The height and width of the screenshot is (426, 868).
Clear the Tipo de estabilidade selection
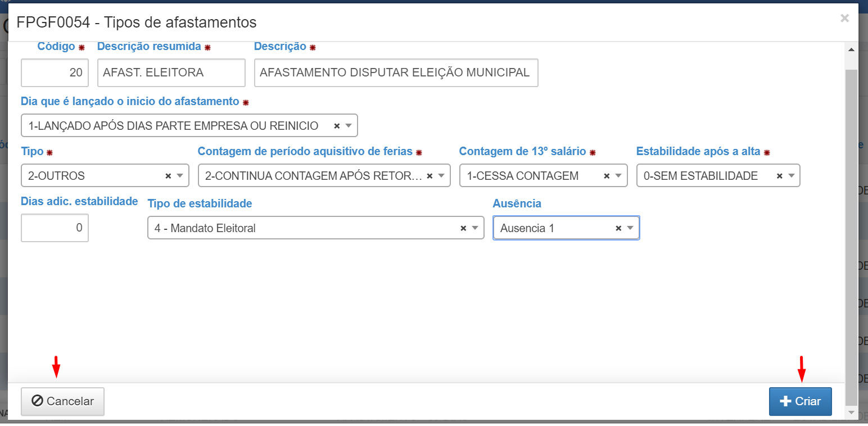463,228
